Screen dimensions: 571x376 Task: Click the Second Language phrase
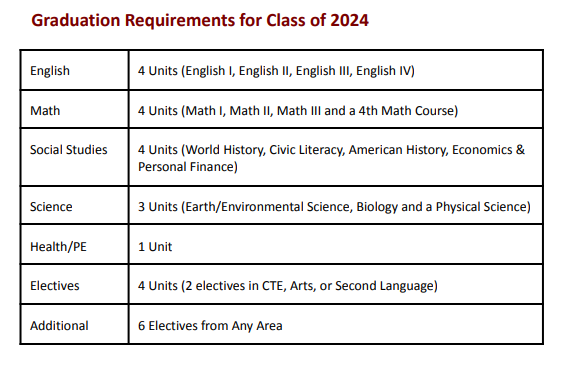[x=384, y=286]
